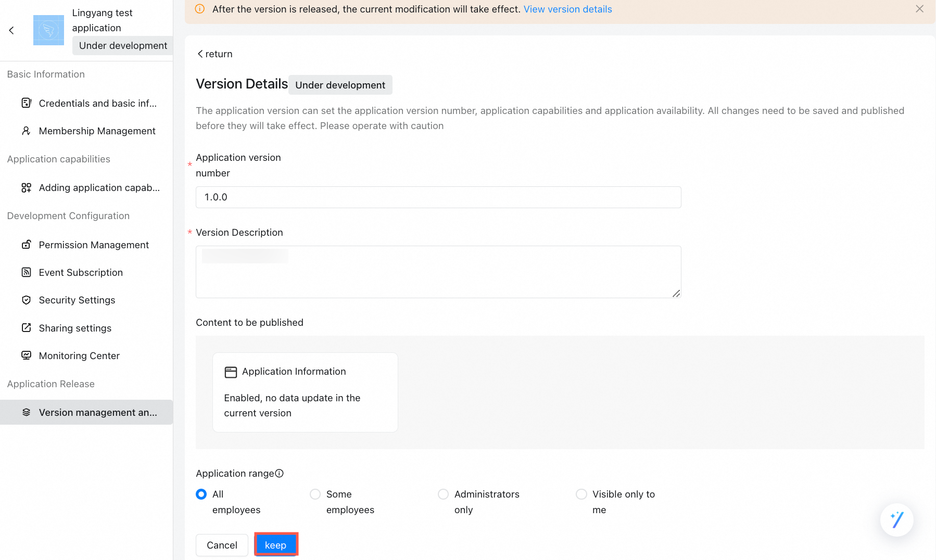Open the AI assistant wand floating button

tap(896, 519)
